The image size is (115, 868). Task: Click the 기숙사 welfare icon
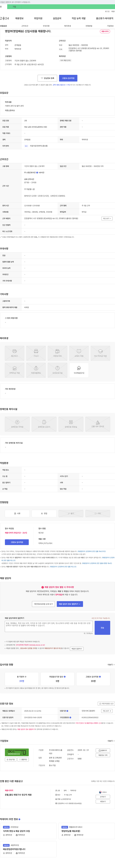click(x=36, y=353)
